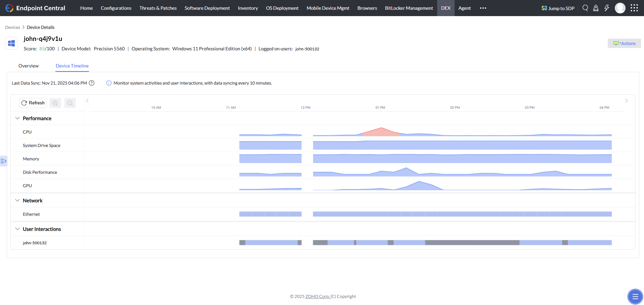Viewport: 644px width, 305px height.
Task: Open the Inventory menu
Action: pyautogui.click(x=248, y=8)
